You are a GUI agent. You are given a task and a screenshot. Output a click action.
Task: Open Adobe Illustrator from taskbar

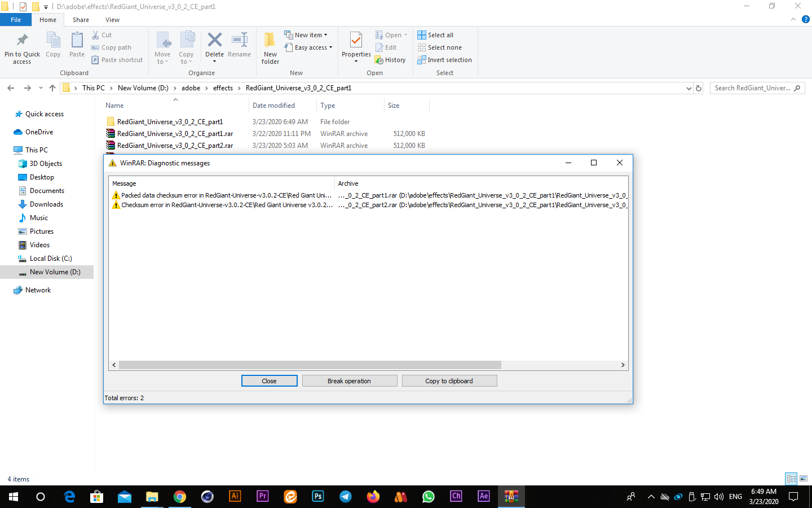[235, 496]
